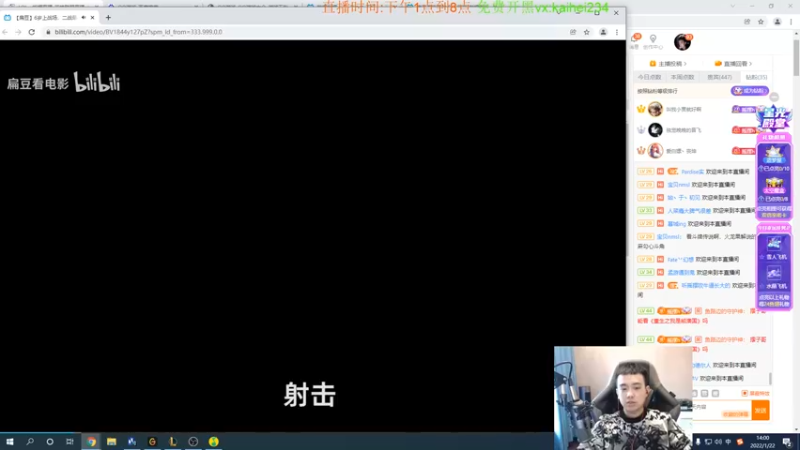This screenshot has width=800, height=450.
Task: Open the notification center icon
Action: (787, 442)
